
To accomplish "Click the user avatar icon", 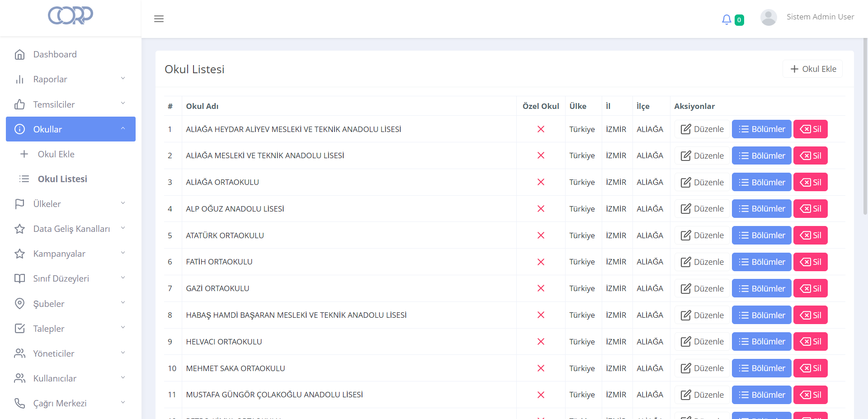I will click(x=768, y=18).
